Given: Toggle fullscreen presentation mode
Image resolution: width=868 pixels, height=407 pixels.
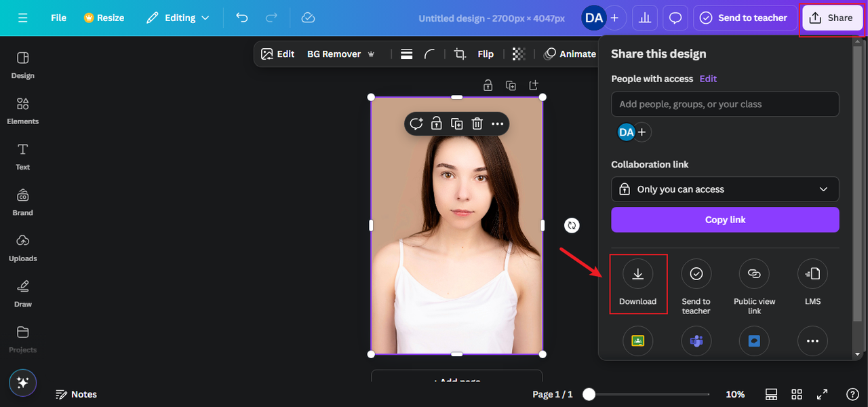Looking at the screenshot, I should (822, 394).
